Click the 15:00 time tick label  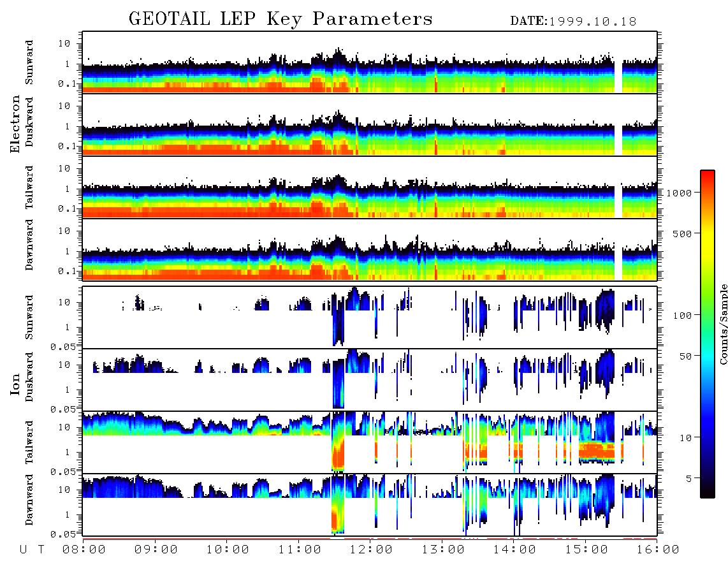click(586, 550)
